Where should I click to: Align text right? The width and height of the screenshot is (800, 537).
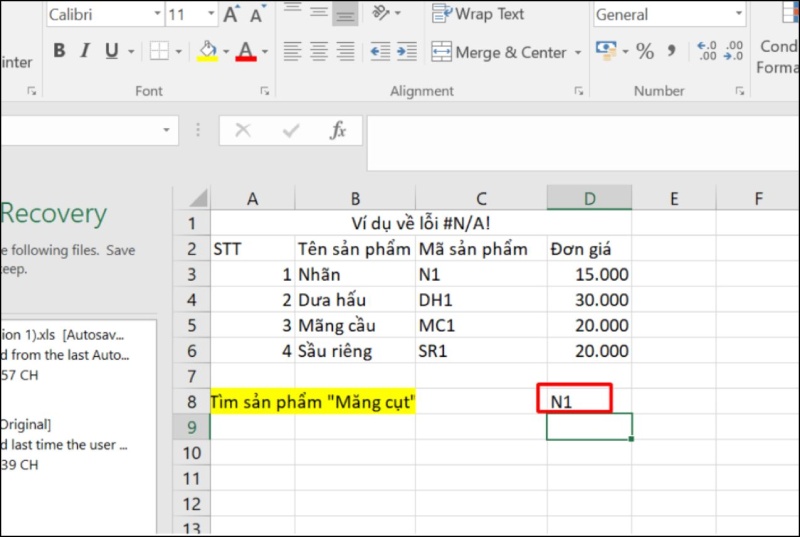(345, 52)
